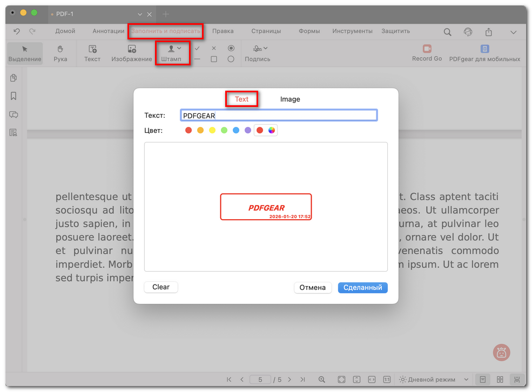Select the empty circle tool

[231, 59]
